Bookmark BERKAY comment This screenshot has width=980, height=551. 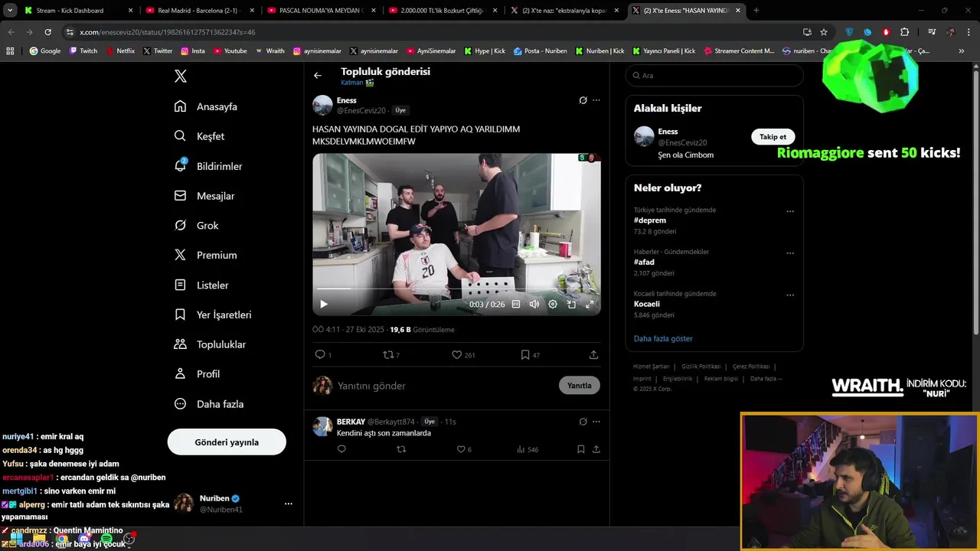[581, 449]
